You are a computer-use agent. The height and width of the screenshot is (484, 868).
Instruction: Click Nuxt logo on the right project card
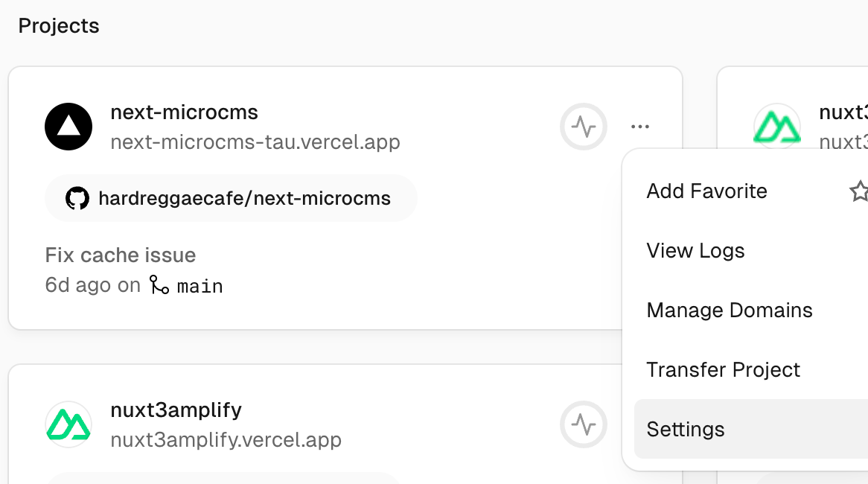tap(776, 127)
